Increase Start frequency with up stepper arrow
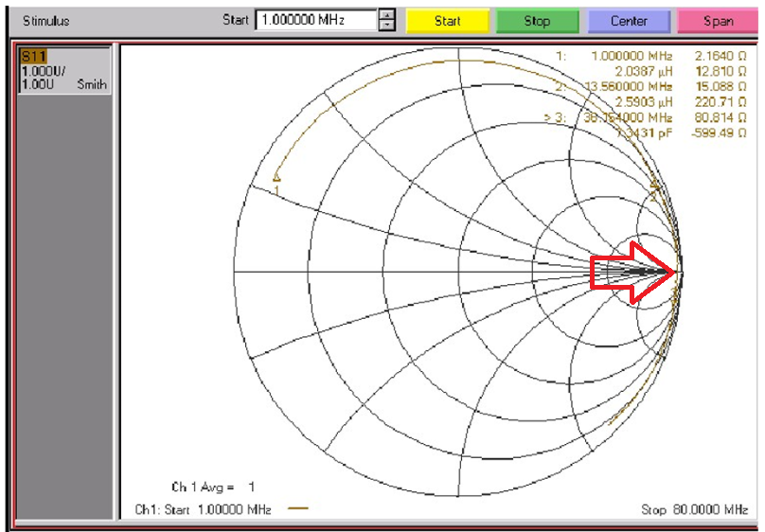The width and height of the screenshot is (765, 532). 387,14
